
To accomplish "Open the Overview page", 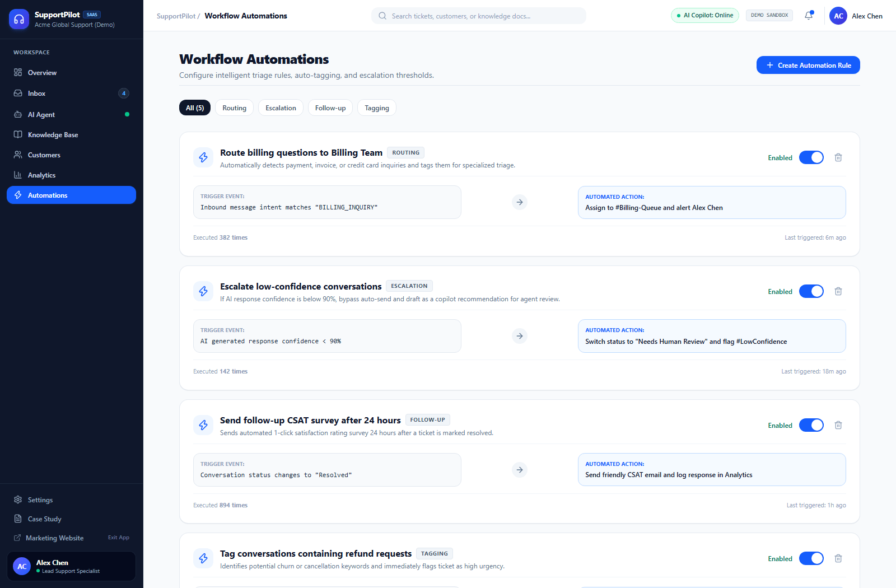I will [71, 73].
